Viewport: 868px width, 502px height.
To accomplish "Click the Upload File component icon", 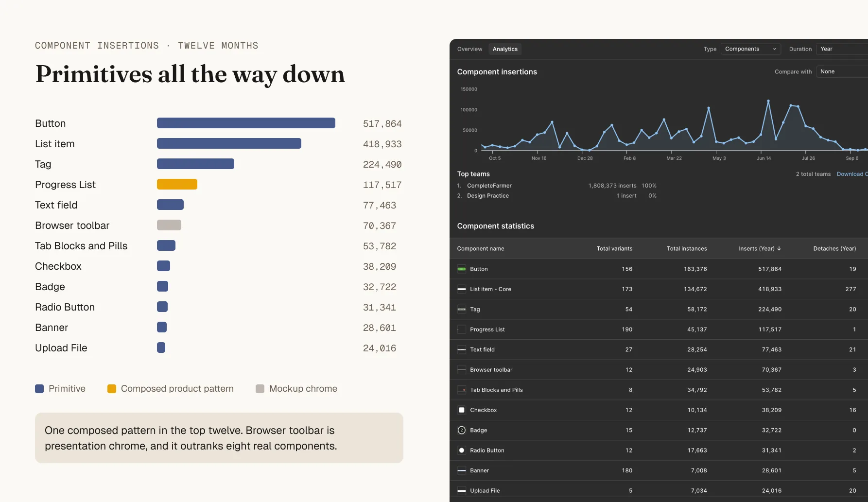I will click(x=462, y=491).
